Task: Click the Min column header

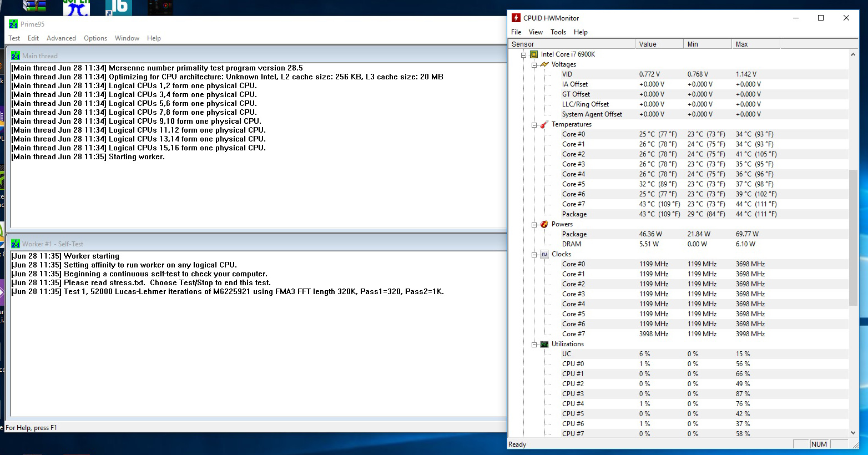Action: (708, 44)
